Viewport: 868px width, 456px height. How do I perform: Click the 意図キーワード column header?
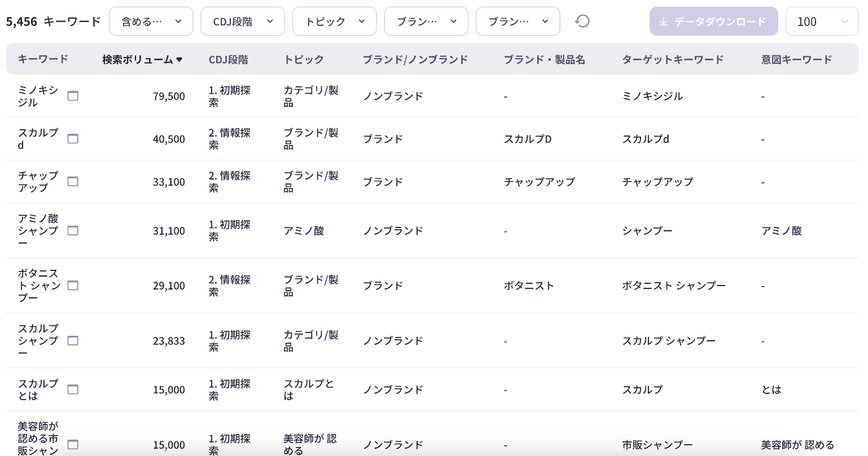tap(796, 59)
